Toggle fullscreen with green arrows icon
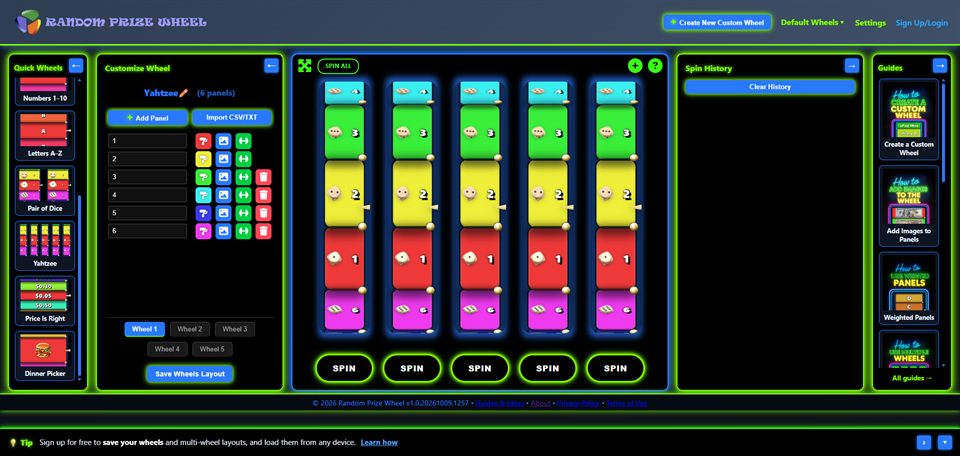 coord(304,65)
